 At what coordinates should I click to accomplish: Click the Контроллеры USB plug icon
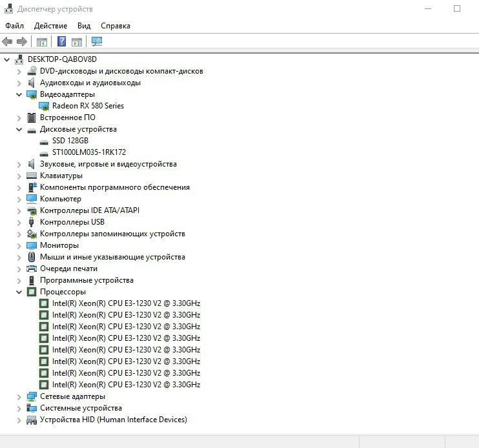click(x=31, y=222)
